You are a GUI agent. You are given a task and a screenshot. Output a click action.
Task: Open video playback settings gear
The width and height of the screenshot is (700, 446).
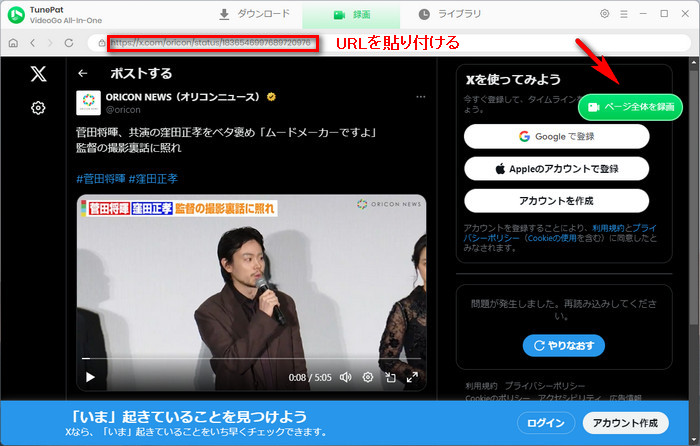coord(368,377)
